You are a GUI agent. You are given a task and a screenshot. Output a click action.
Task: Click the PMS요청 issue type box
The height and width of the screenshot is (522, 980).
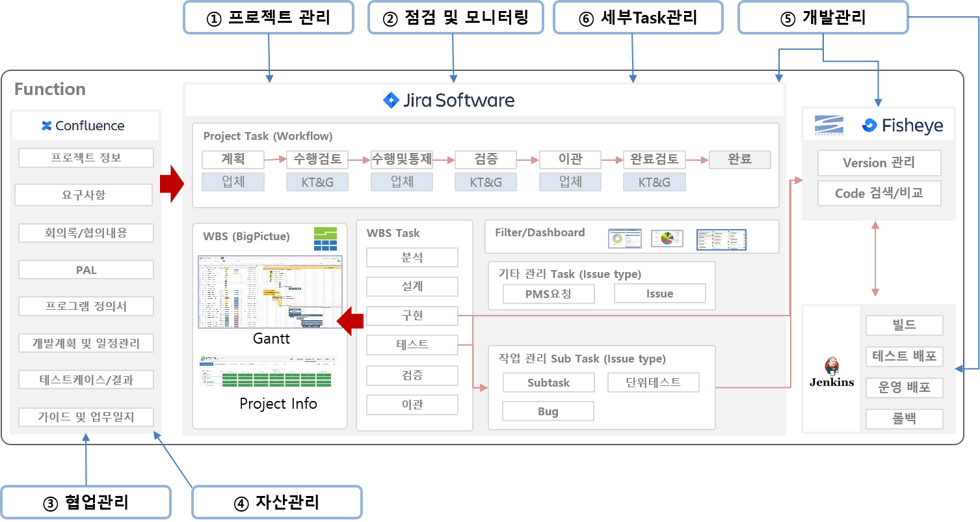[x=549, y=294]
